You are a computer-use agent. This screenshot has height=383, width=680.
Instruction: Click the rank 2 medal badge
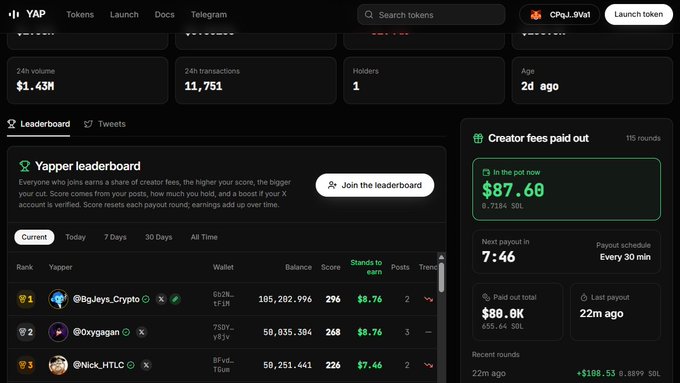tap(26, 332)
